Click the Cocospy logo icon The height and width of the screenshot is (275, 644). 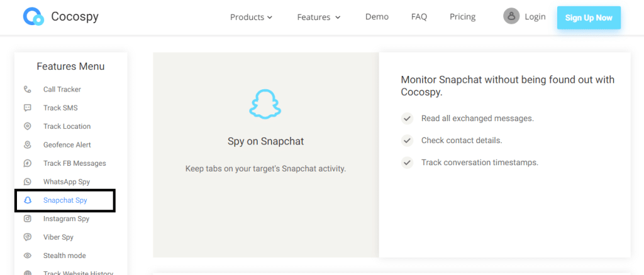(33, 17)
